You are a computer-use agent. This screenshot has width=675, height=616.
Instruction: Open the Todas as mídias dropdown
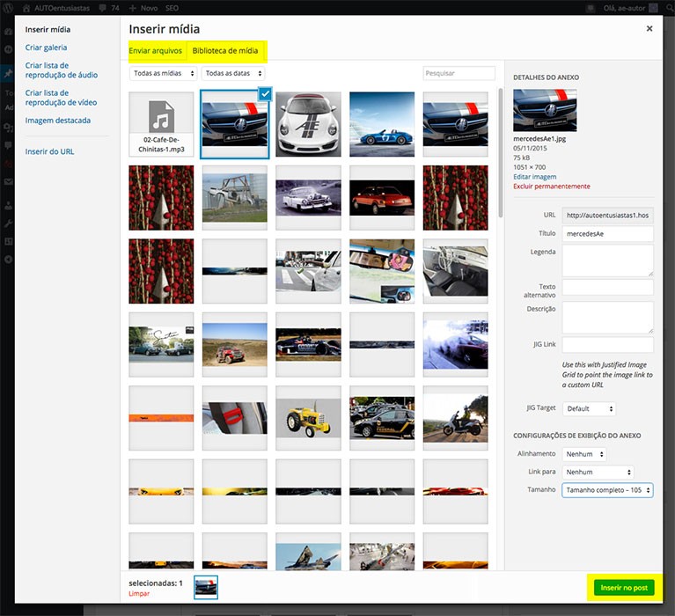tap(163, 74)
